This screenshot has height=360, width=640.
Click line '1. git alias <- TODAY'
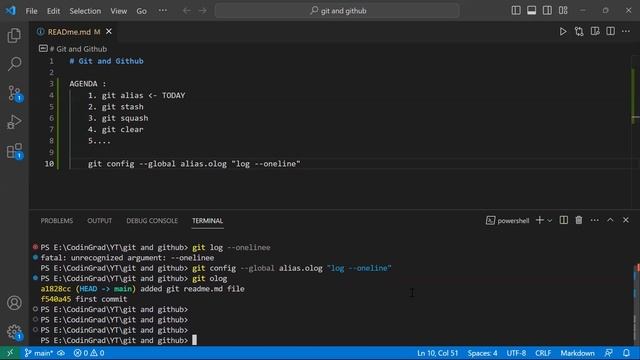[x=136, y=96]
